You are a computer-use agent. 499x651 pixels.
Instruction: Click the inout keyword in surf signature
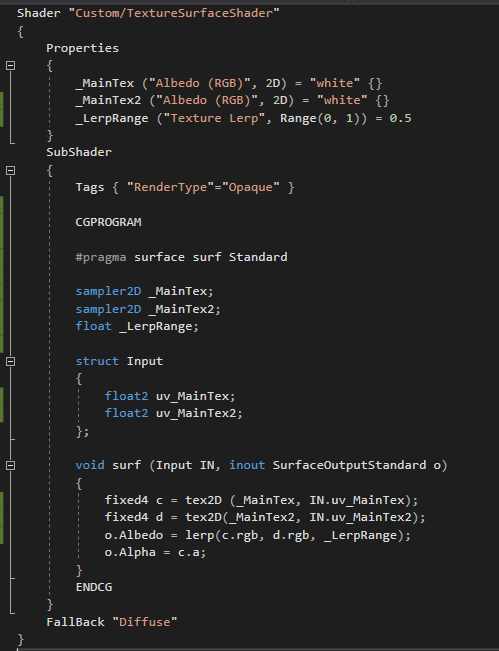[x=247, y=465]
